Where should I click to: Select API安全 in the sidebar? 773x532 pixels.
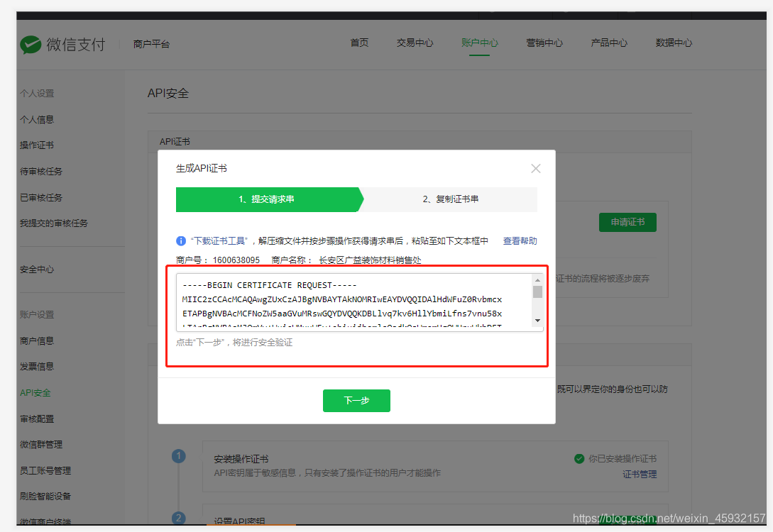(35, 392)
